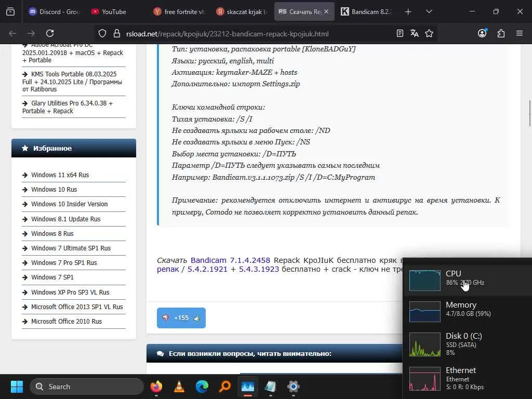Open Microsoft Edge from the taskbar
Viewport: 532px width, 399px height.
coord(202,387)
